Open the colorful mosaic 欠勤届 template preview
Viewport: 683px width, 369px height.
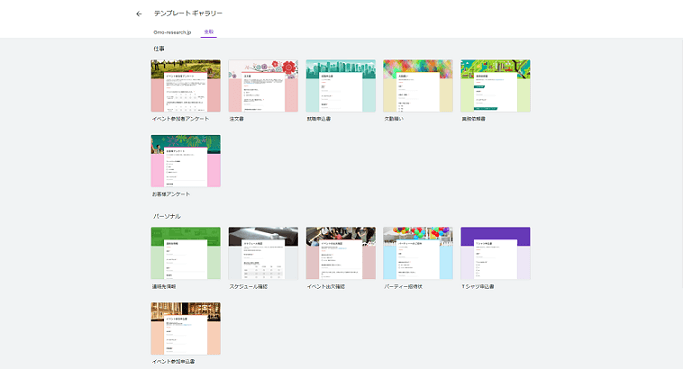(x=418, y=86)
